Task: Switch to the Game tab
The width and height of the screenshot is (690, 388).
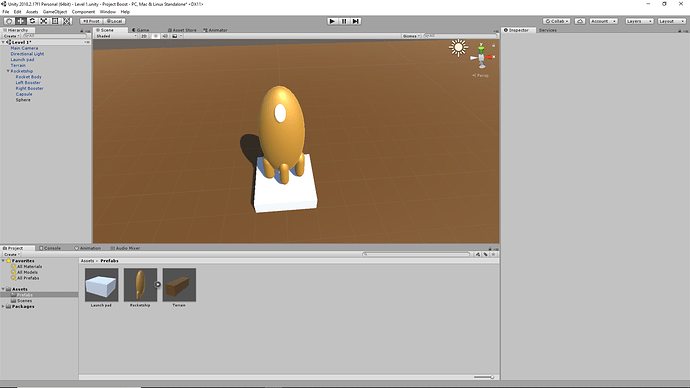Action: click(141, 30)
